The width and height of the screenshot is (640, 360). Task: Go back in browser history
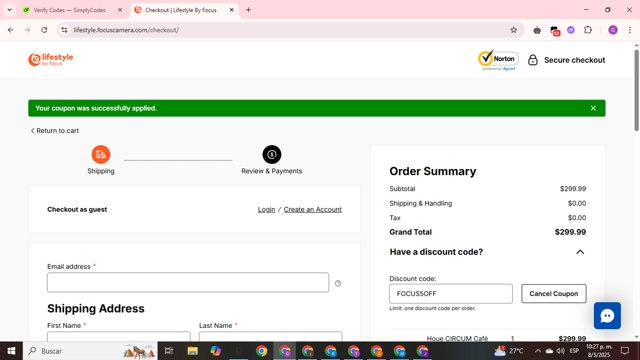[11, 30]
